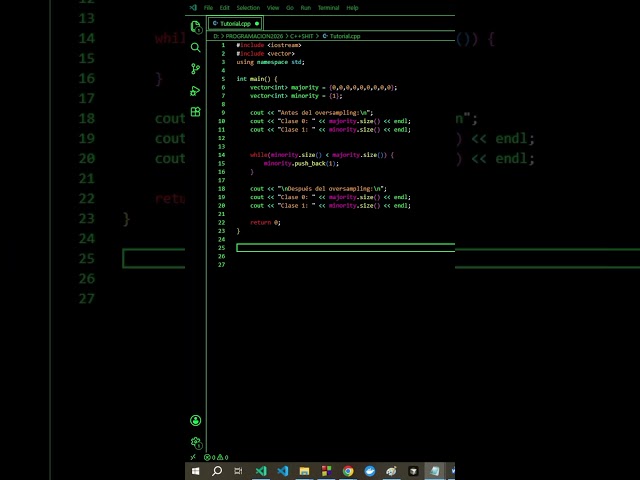The width and height of the screenshot is (640, 480).
Task: Open the Search view in activity bar
Action: click(x=196, y=47)
